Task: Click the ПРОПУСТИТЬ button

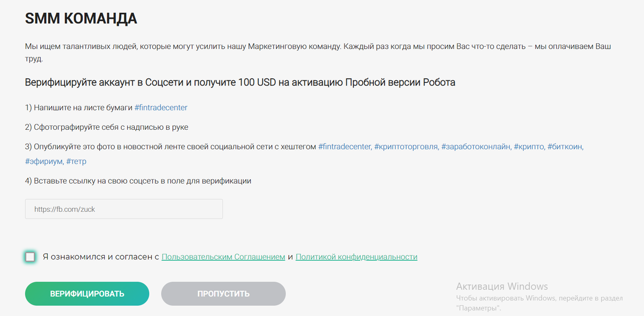Action: pyautogui.click(x=223, y=293)
